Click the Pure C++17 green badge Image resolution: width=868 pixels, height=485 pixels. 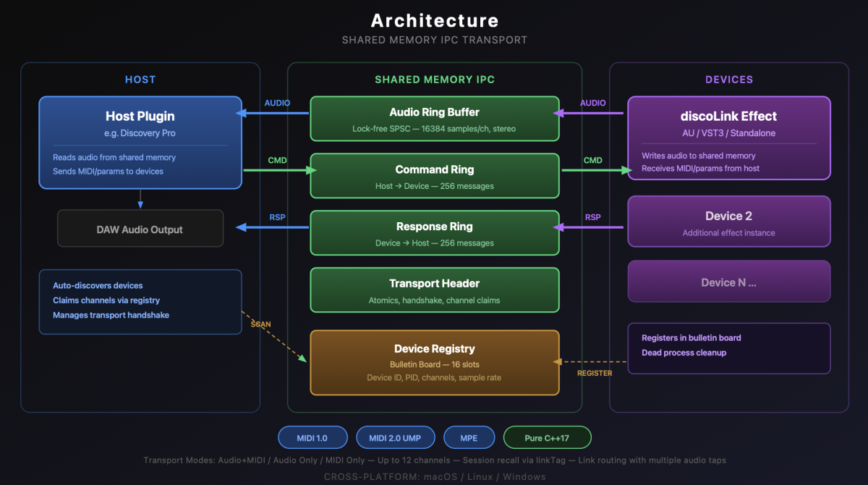point(547,438)
